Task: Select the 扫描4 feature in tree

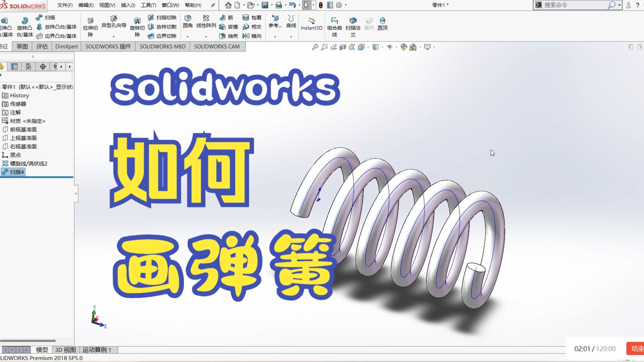Action: click(x=13, y=172)
